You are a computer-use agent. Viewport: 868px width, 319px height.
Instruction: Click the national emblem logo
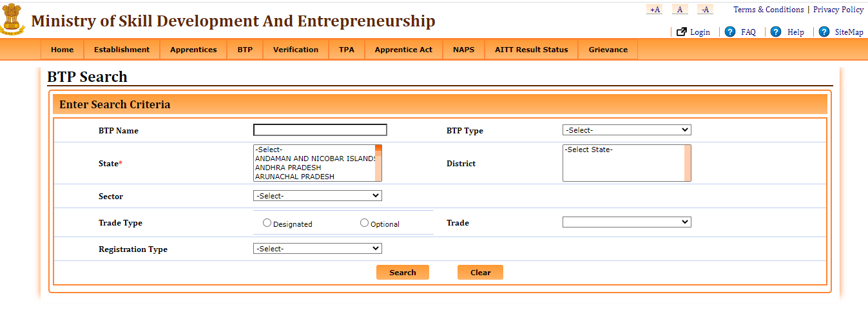tap(13, 18)
